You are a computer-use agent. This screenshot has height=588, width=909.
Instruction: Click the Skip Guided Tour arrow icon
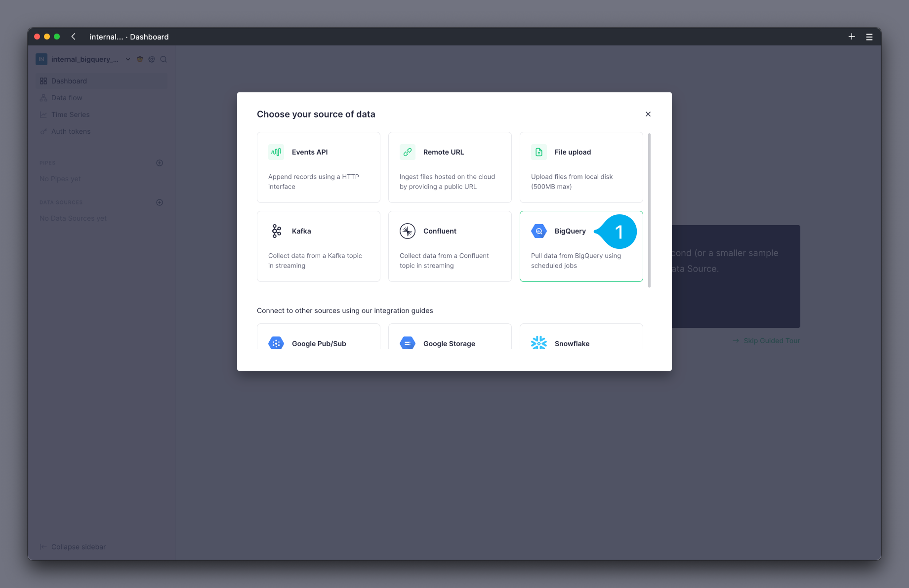pyautogui.click(x=736, y=341)
